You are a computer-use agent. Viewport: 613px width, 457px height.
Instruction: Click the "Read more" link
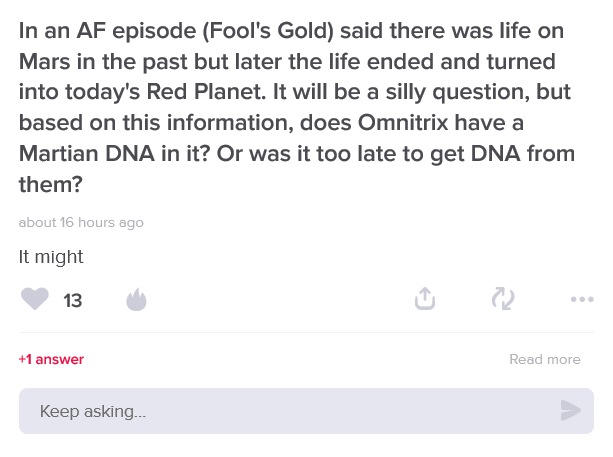[544, 359]
